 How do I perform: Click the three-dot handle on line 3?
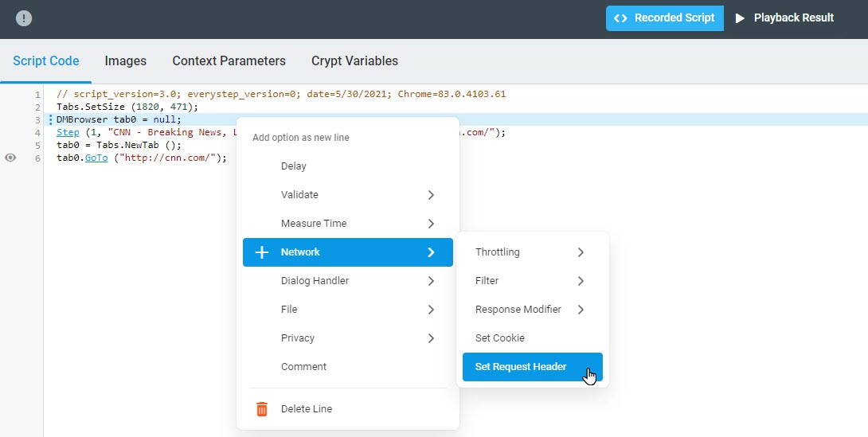[x=51, y=119]
